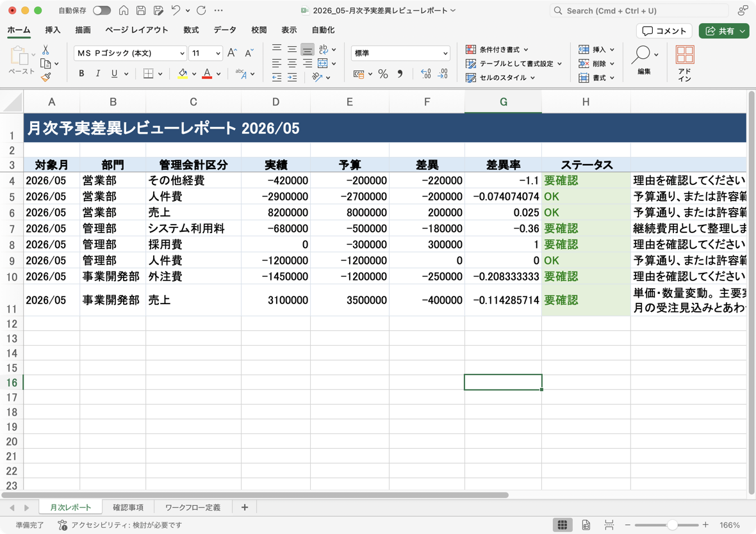Screen dimensions: 756x534
Task: Open the 挿入 ribbon tab
Action: [x=53, y=30]
